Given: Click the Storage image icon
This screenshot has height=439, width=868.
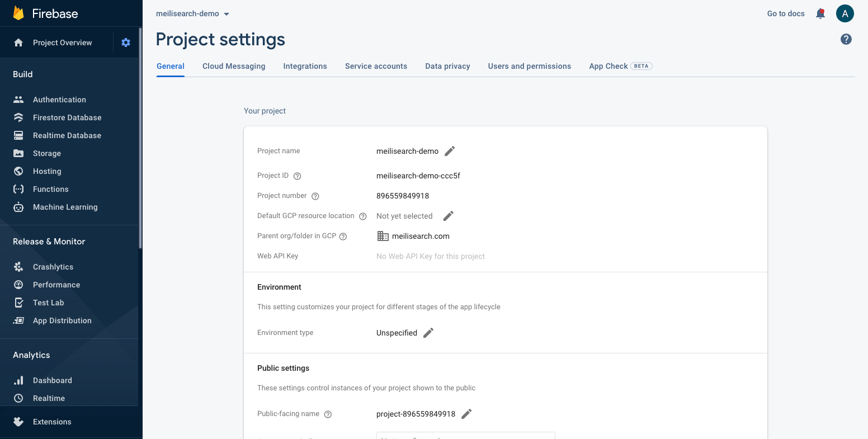Looking at the screenshot, I should click(x=18, y=153).
